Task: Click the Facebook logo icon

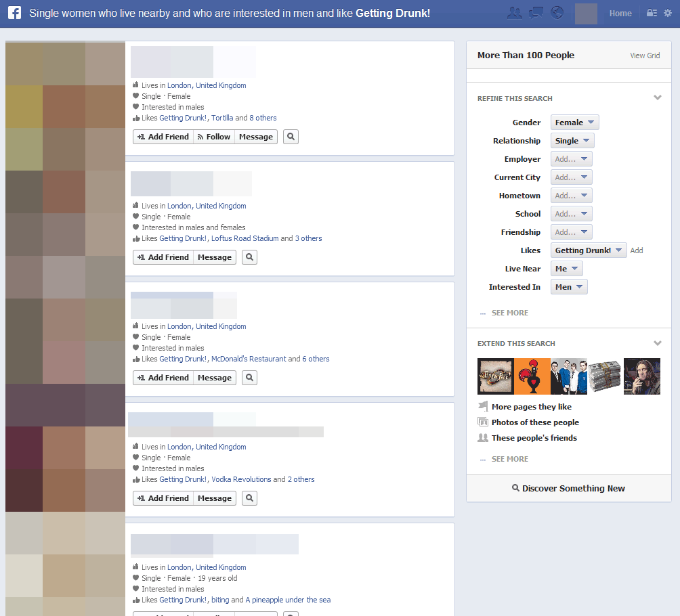Action: pos(14,13)
